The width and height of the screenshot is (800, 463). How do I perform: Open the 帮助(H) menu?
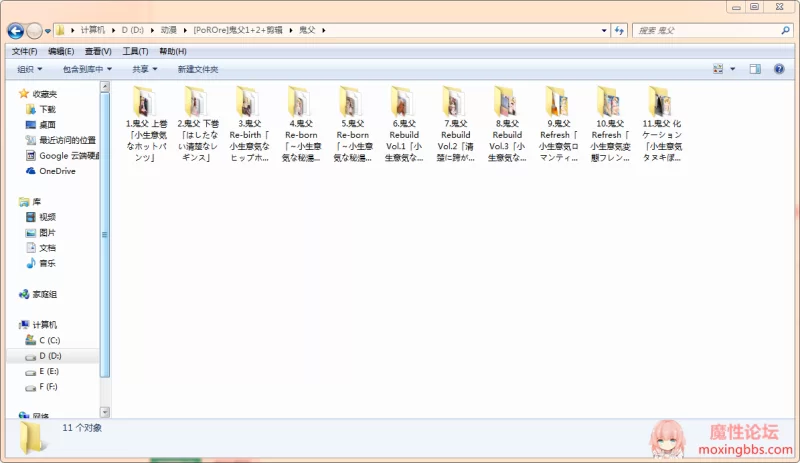(173, 52)
